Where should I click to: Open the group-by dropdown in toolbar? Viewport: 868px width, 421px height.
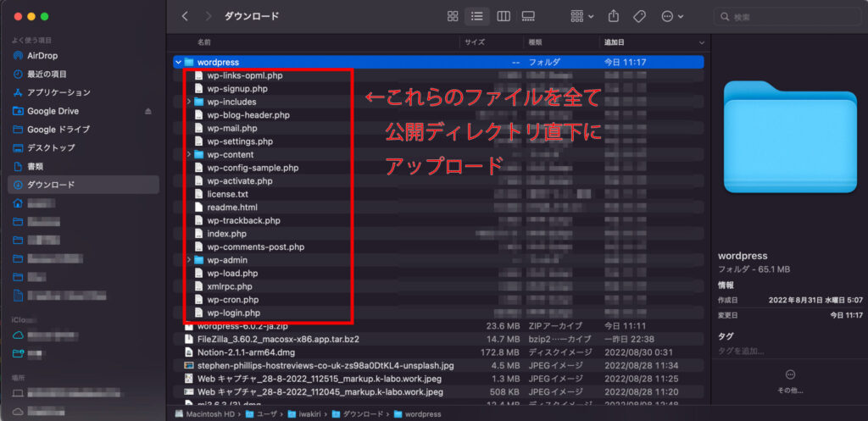point(582,17)
